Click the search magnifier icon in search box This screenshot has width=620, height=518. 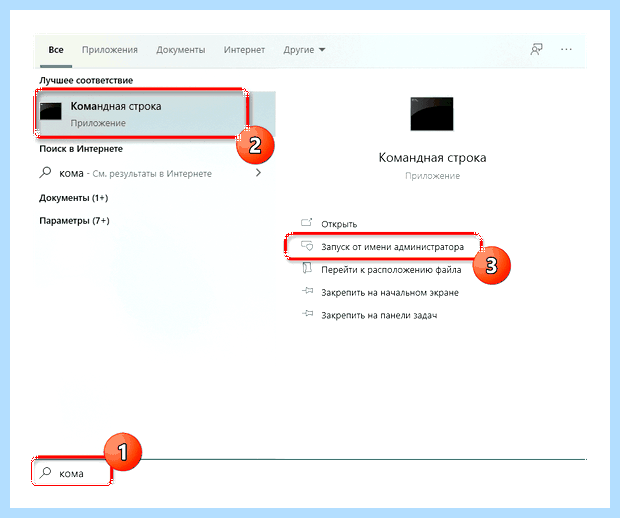coord(45,473)
